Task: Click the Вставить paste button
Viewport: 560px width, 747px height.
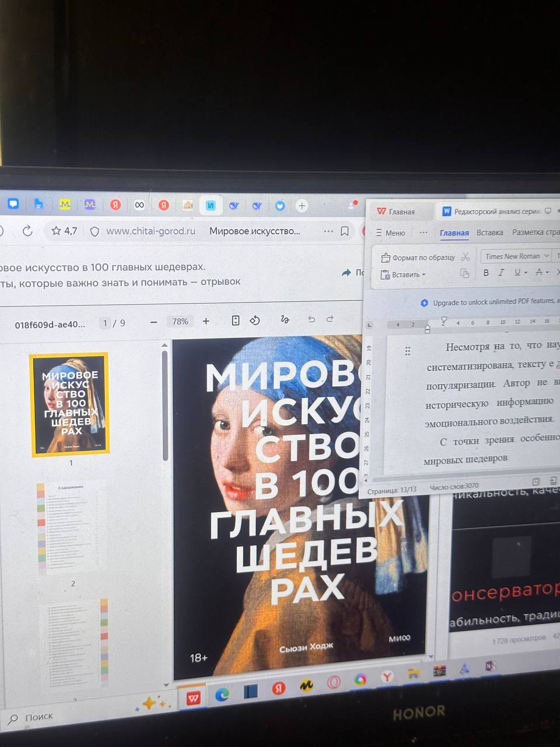Action: (x=400, y=275)
